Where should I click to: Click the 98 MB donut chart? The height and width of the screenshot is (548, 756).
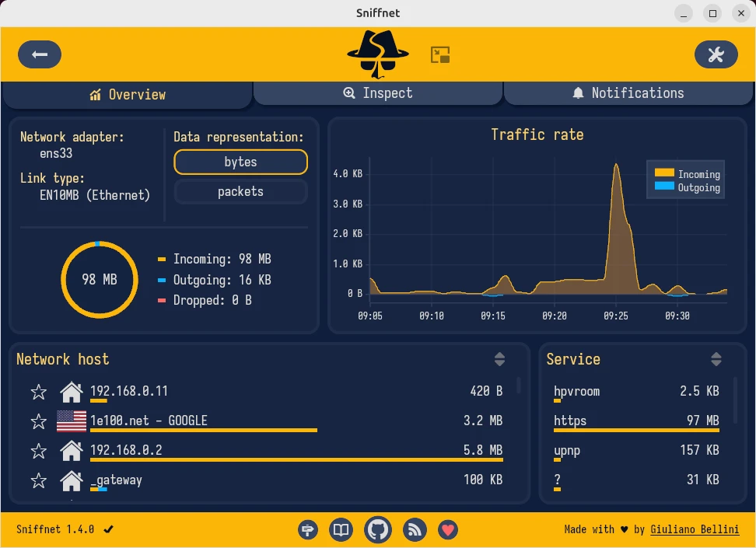pyautogui.click(x=100, y=280)
